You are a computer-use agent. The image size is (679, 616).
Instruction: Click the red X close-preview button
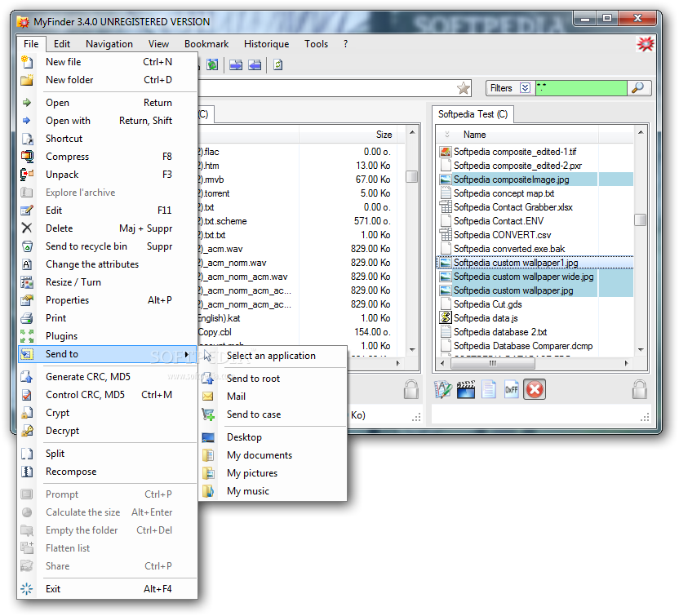[535, 389]
